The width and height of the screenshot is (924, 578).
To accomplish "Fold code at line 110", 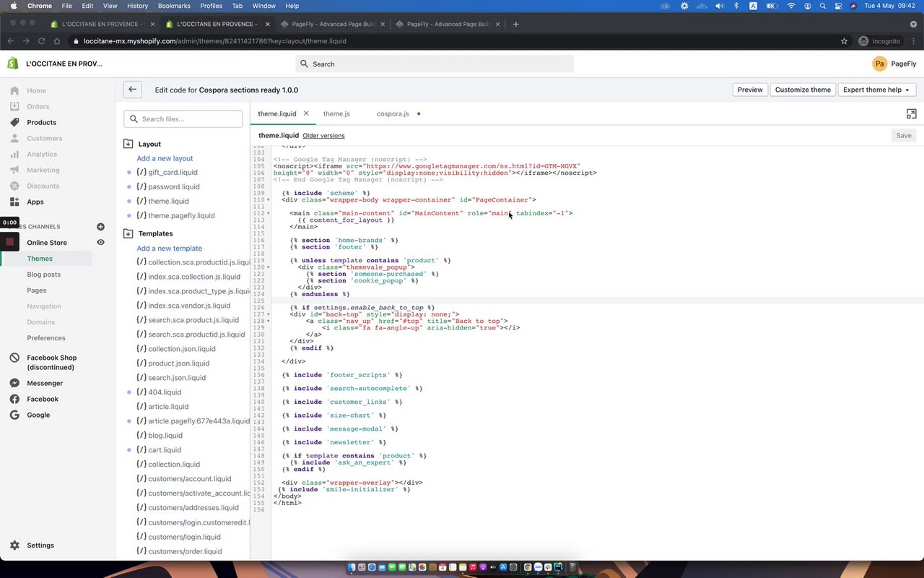I will coord(269,200).
